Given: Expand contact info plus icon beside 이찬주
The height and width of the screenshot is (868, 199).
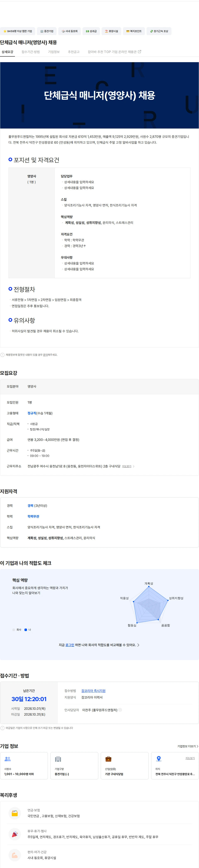Looking at the screenshot, I should (120, 710).
